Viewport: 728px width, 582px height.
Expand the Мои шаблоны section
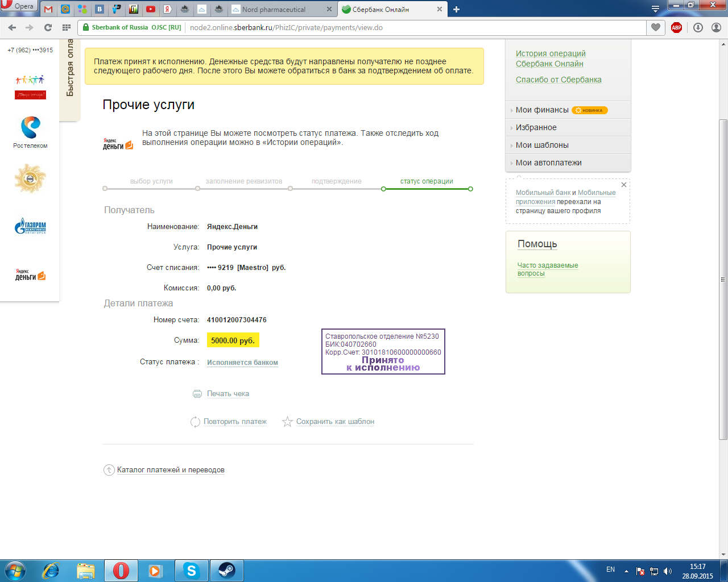click(x=542, y=145)
